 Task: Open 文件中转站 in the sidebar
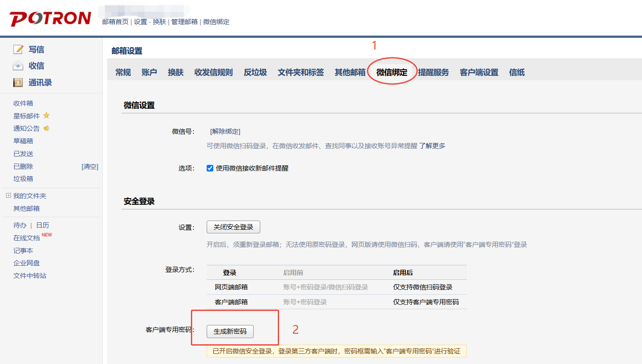(x=29, y=275)
